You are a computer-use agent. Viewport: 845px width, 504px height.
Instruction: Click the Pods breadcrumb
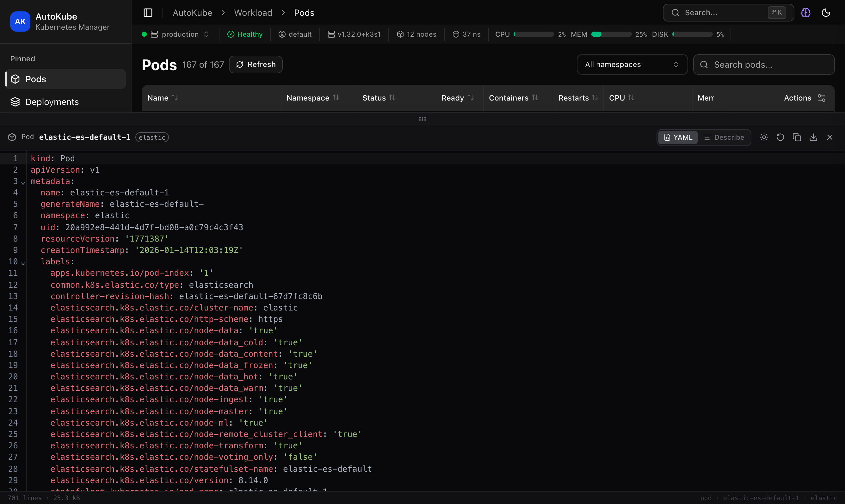[x=304, y=13]
